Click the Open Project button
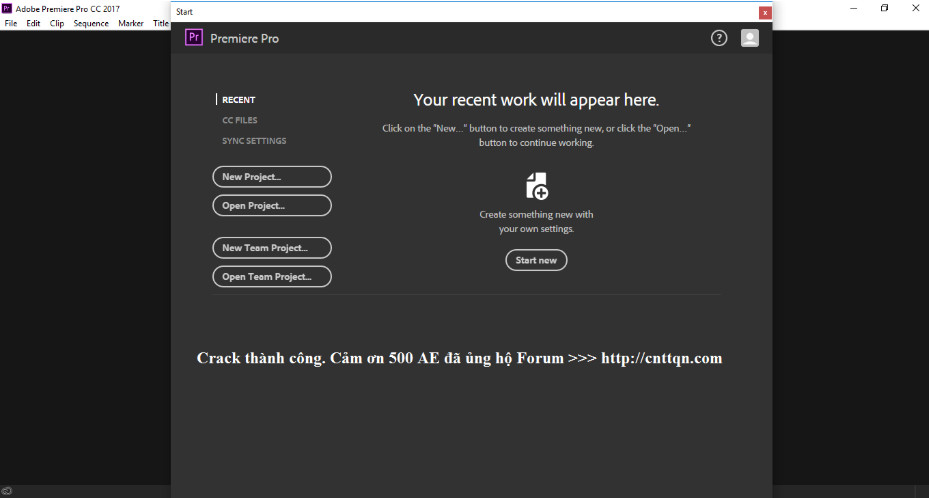The height and width of the screenshot is (498, 929). coord(272,206)
